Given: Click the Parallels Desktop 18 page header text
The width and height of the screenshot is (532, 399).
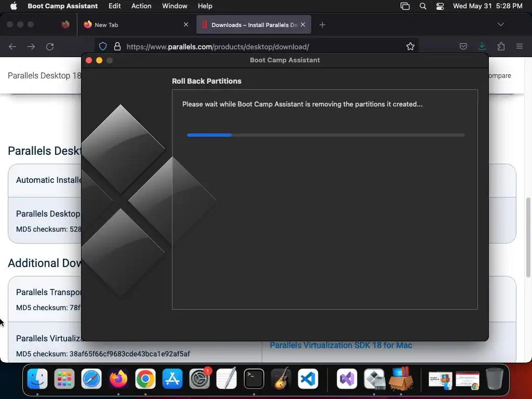Looking at the screenshot, I should point(44,75).
